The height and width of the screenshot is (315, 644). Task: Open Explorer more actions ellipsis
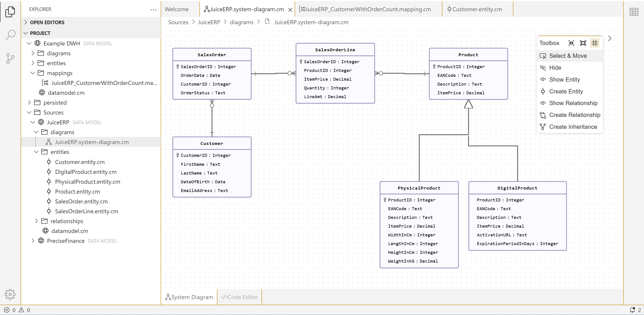pyautogui.click(x=153, y=9)
